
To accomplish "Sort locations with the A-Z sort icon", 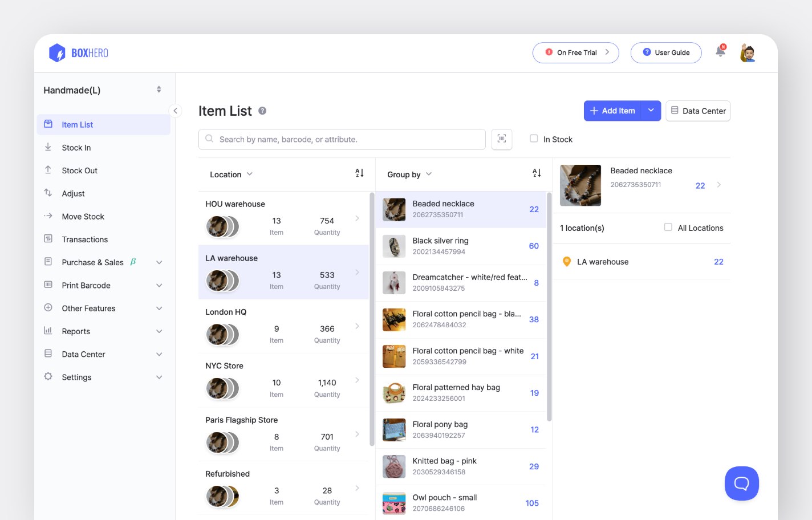I will click(359, 173).
